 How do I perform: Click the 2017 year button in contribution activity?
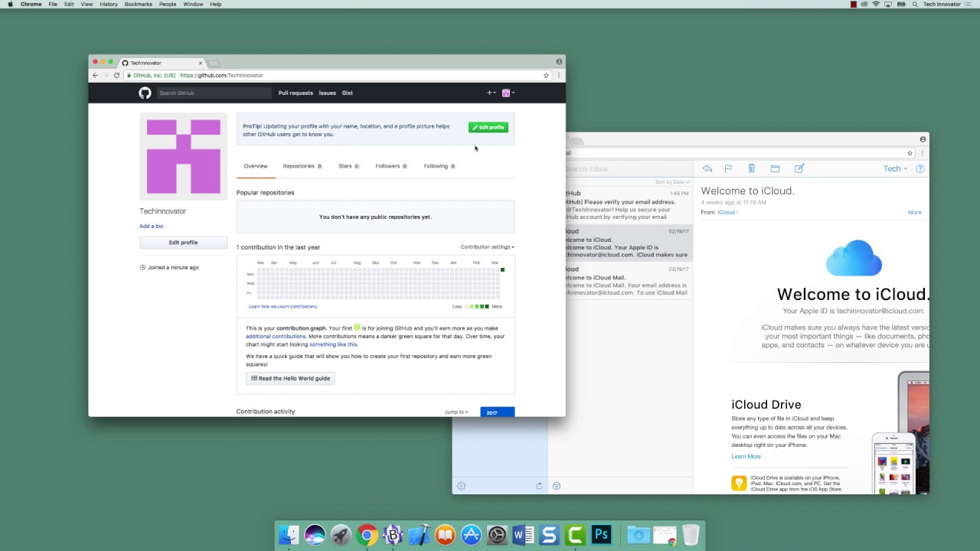pos(498,412)
